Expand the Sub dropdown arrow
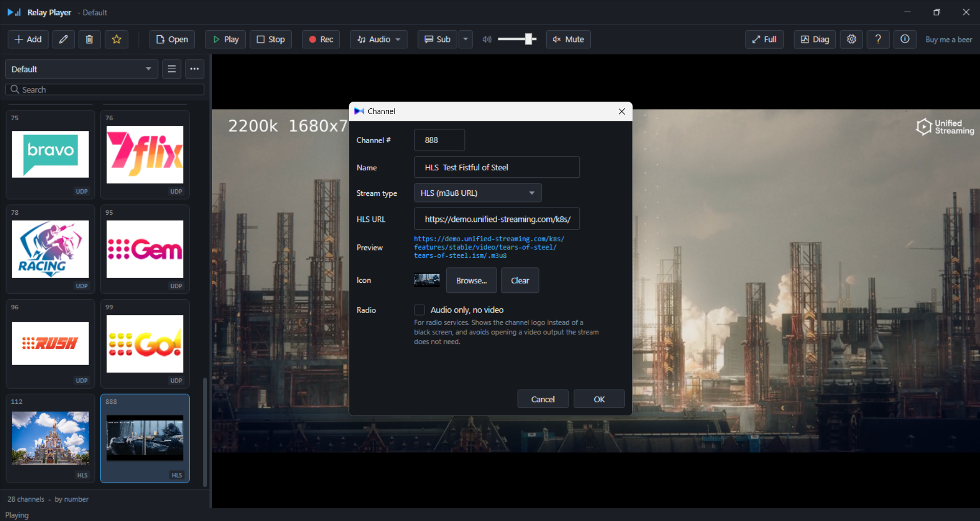 pyautogui.click(x=465, y=39)
